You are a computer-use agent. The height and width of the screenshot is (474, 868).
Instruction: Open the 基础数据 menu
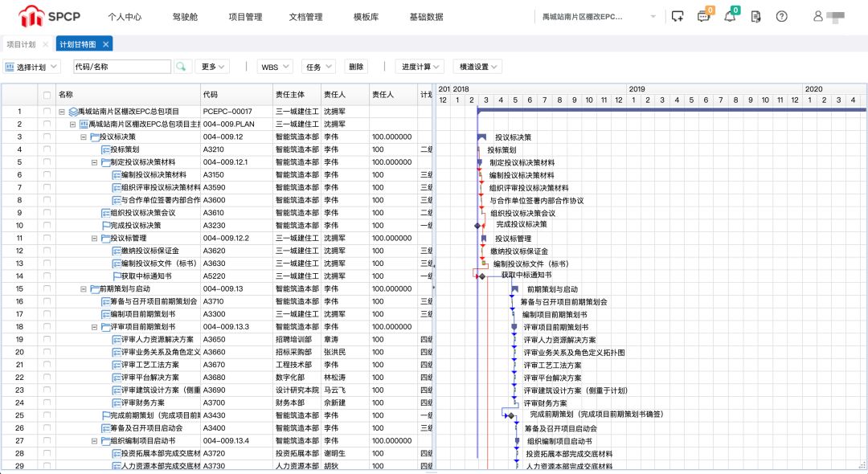pyautogui.click(x=426, y=17)
